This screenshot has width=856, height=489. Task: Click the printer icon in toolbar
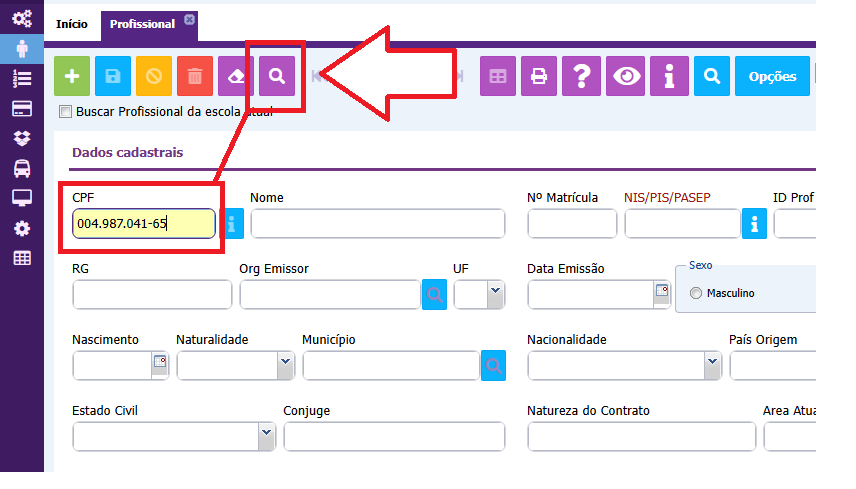coord(539,76)
